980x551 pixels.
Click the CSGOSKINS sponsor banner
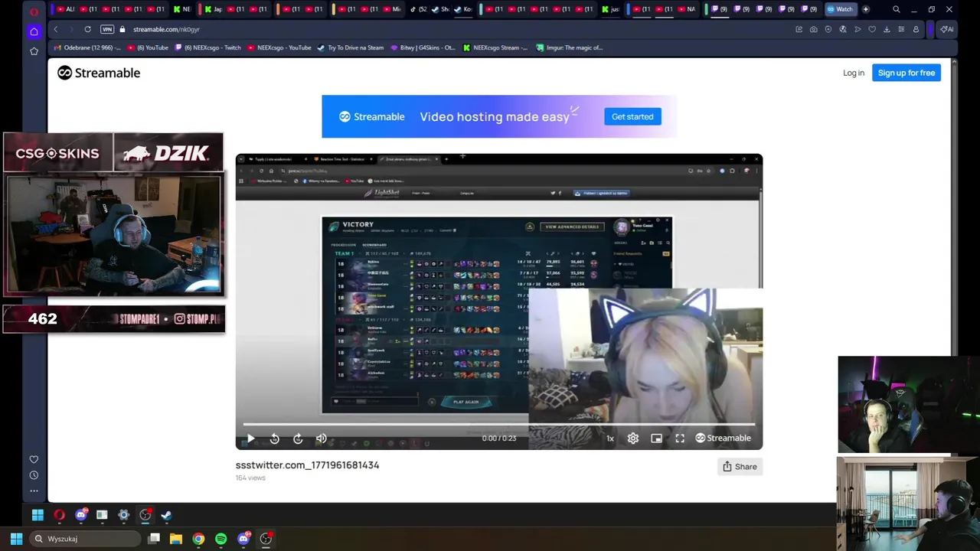(58, 153)
